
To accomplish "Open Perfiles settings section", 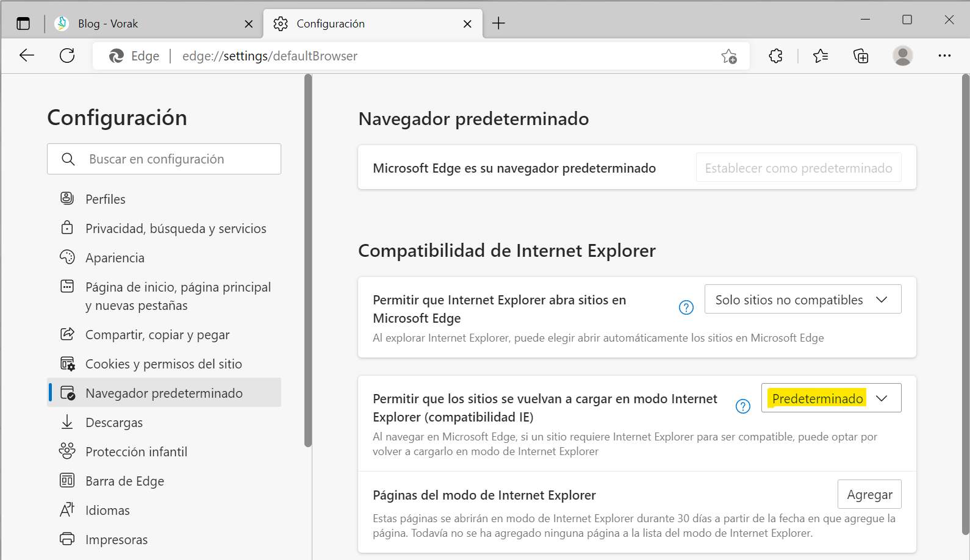I will (x=164, y=199).
